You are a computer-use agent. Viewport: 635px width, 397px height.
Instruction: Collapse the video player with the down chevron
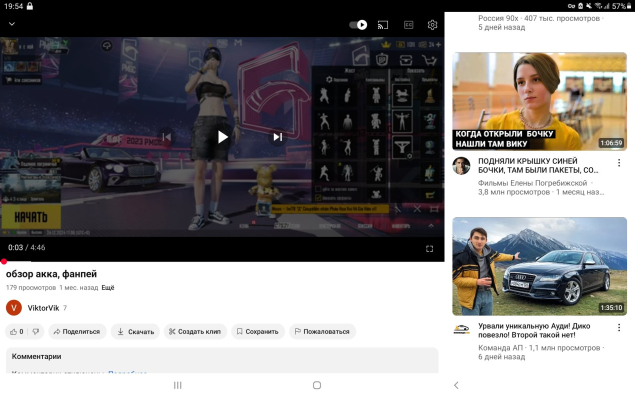12,24
